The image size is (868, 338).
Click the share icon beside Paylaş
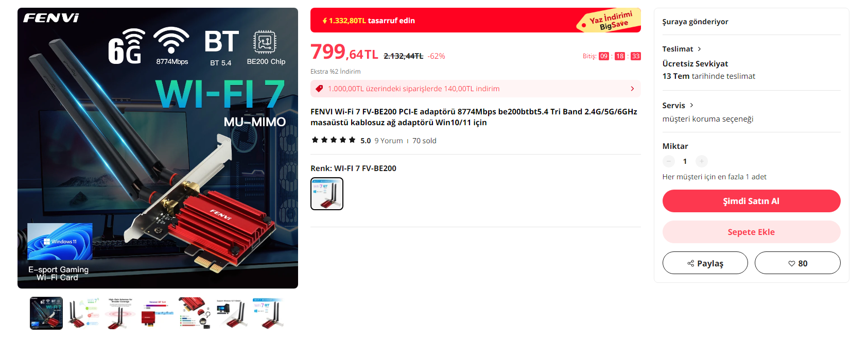[x=691, y=263]
